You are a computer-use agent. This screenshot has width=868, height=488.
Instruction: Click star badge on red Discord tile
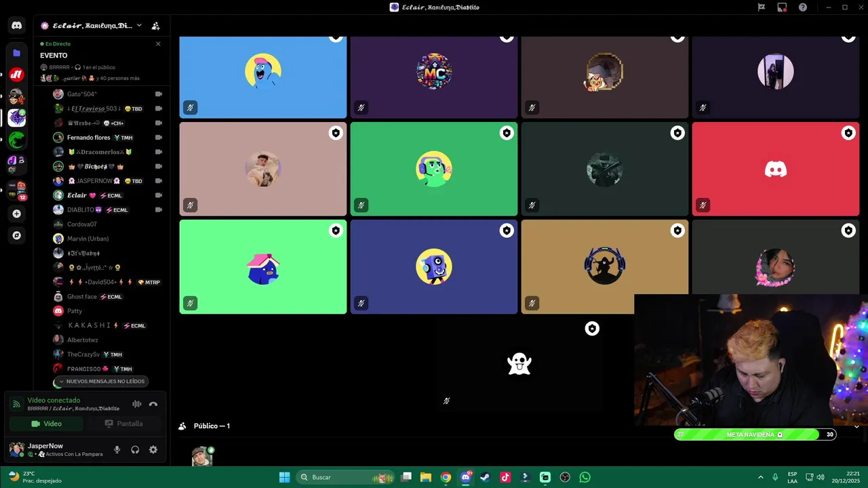[x=848, y=133]
